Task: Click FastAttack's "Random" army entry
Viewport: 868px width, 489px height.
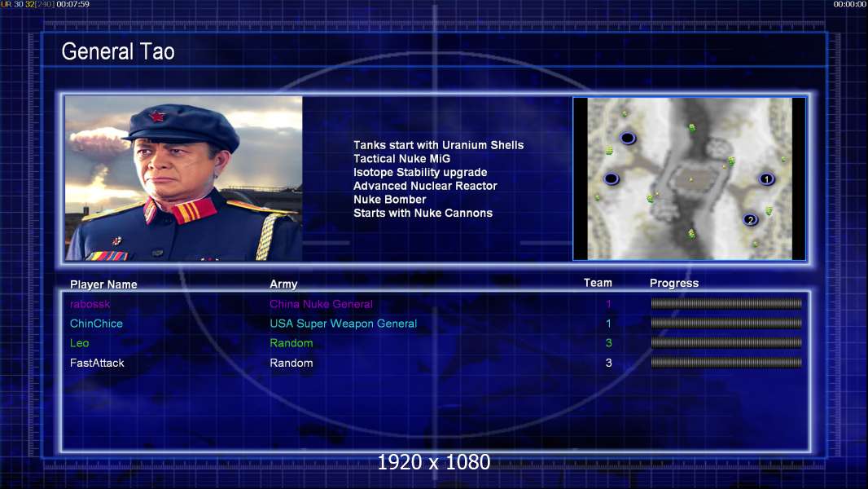Action: point(292,363)
